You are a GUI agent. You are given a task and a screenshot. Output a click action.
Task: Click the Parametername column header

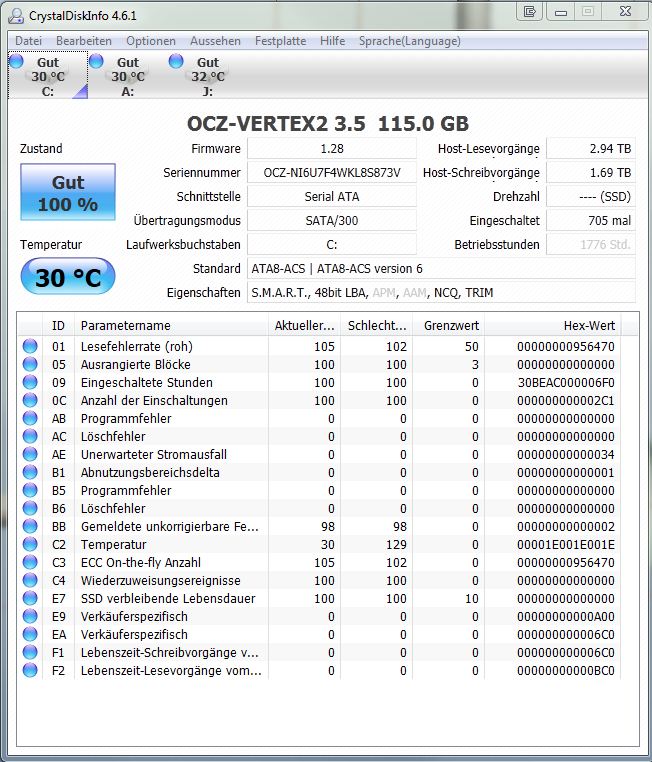172,326
